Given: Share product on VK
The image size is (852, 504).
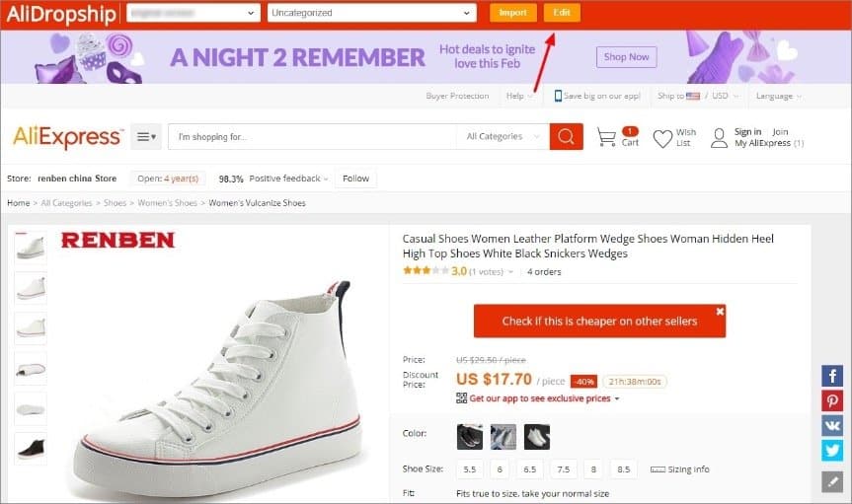Looking at the screenshot, I should 832,425.
